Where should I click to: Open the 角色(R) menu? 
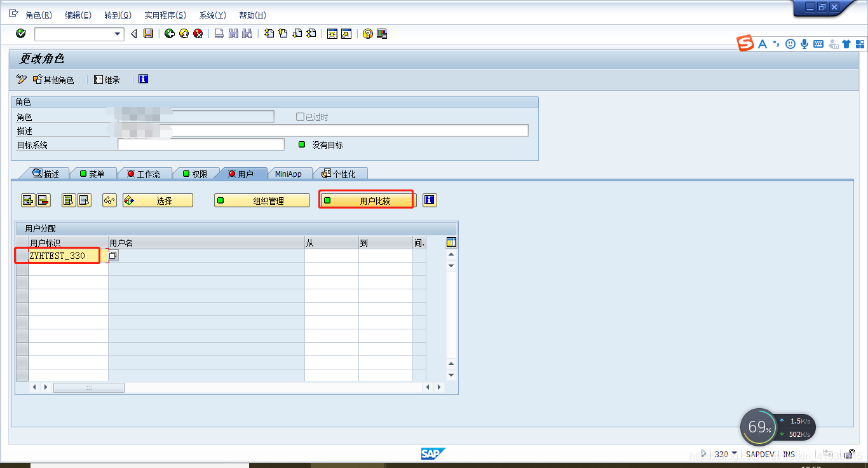(x=39, y=15)
